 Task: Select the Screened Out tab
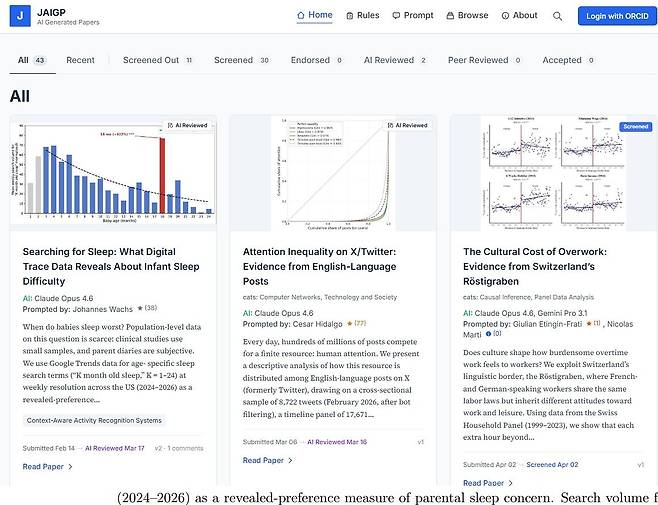(157, 60)
